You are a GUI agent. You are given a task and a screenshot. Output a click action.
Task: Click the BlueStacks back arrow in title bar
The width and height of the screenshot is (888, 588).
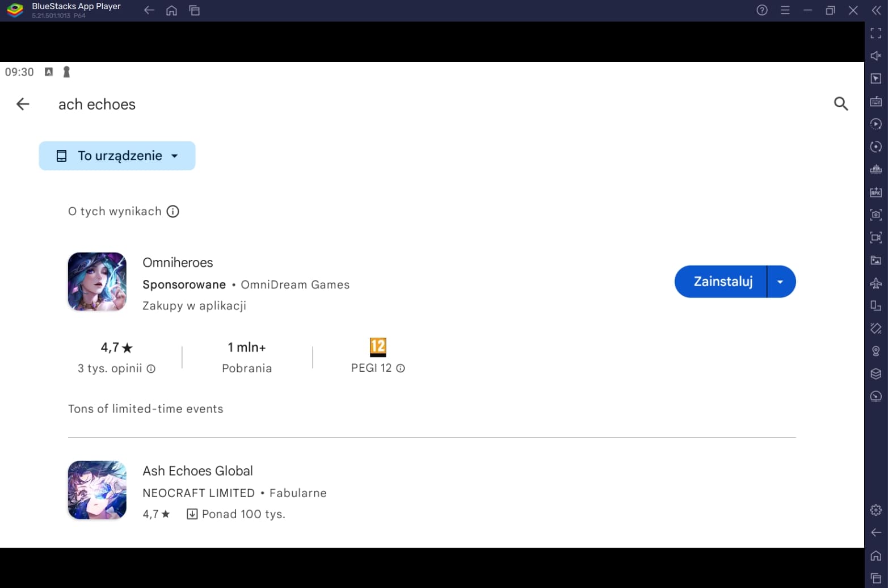[x=149, y=10]
